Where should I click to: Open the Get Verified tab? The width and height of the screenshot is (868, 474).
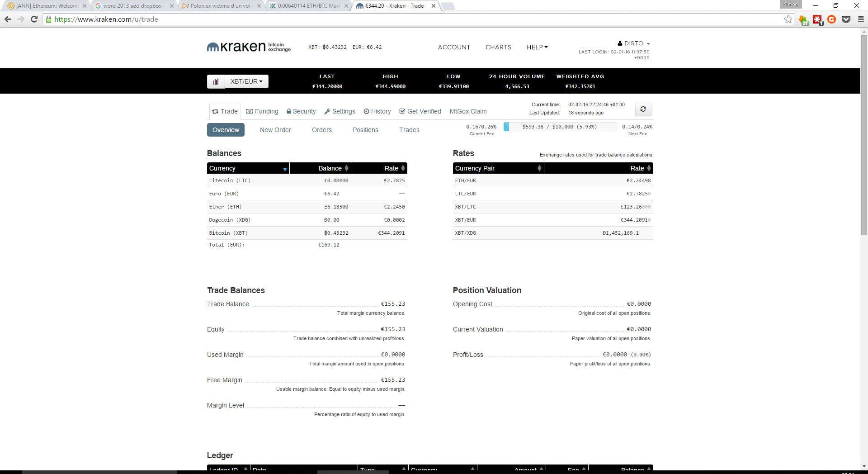[420, 111]
